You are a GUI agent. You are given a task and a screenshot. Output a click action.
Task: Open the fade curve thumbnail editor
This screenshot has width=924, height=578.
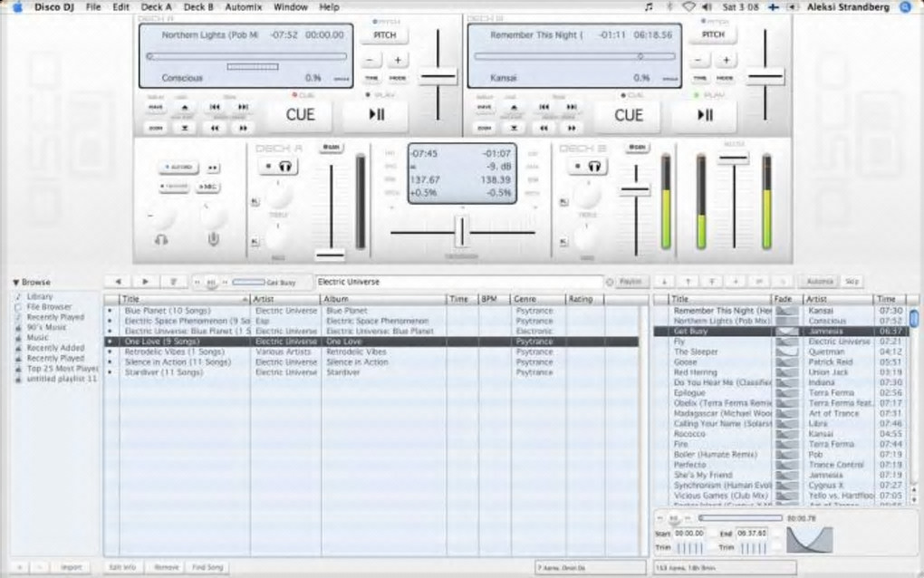810,540
